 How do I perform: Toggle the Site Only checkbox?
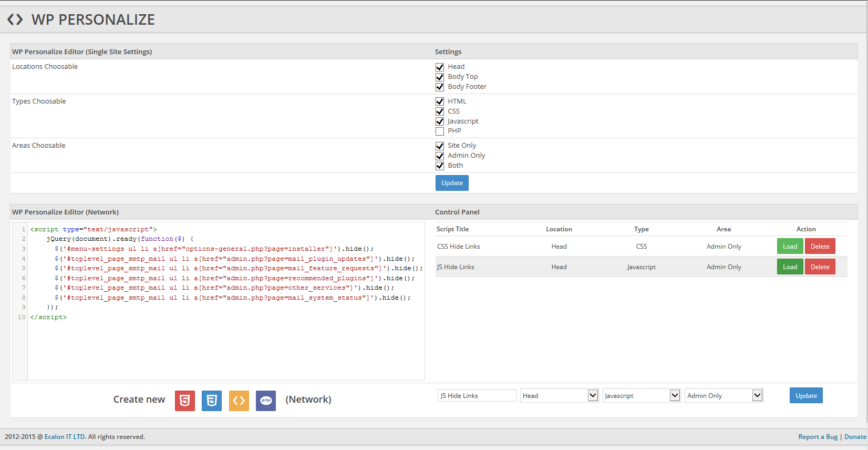440,146
